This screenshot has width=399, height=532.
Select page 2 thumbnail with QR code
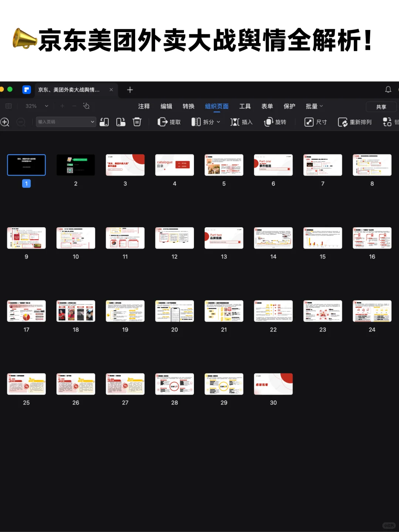pos(76,165)
